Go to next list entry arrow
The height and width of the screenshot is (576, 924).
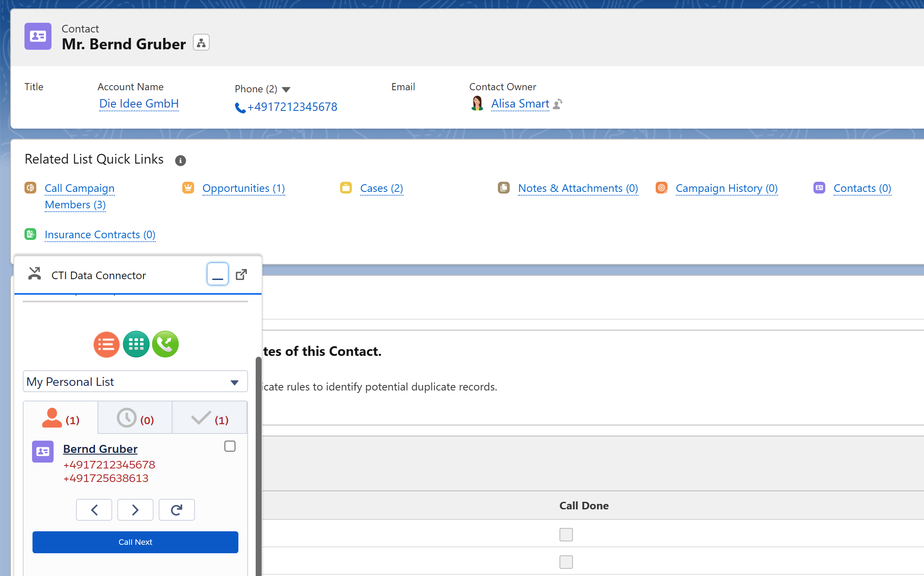click(135, 510)
